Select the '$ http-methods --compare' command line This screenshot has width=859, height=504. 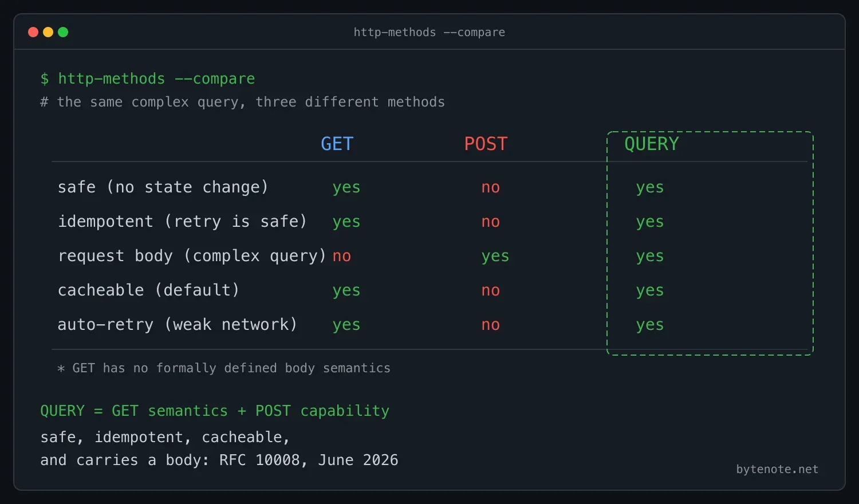(148, 78)
